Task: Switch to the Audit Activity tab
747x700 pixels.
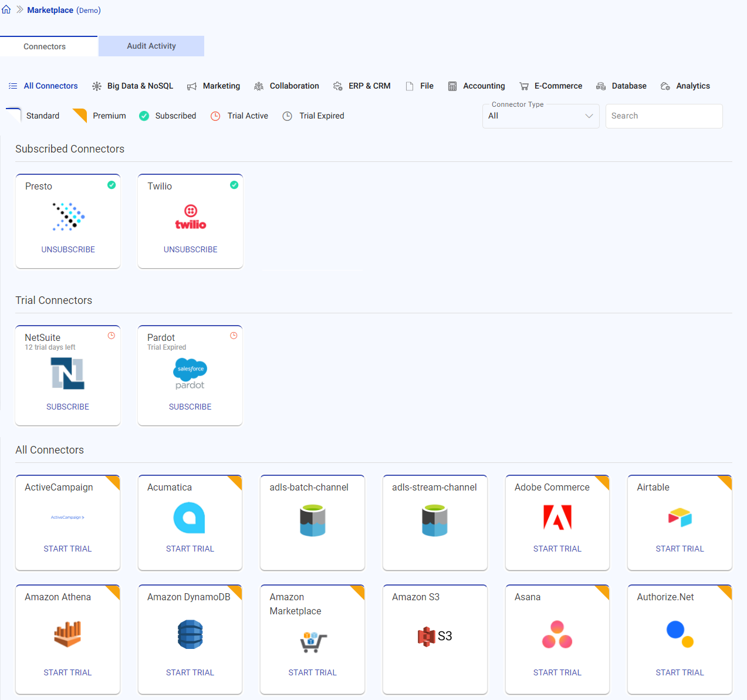Action: coord(151,46)
